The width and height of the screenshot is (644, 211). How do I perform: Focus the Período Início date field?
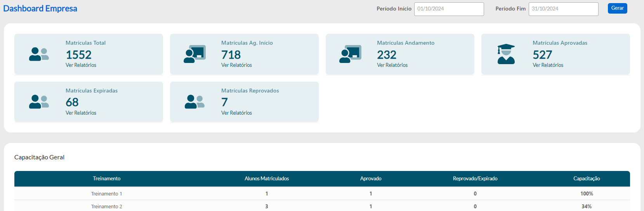tap(449, 9)
